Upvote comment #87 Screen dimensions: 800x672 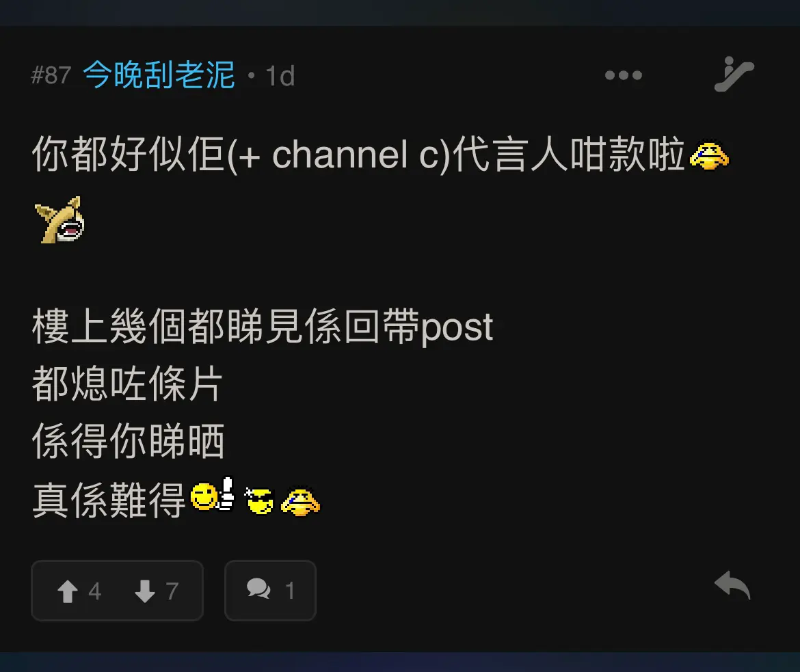[67, 591]
